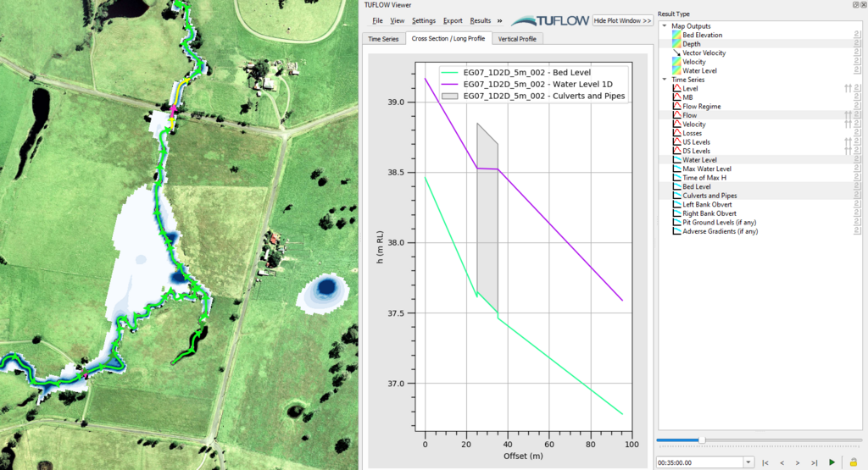Screen dimensions: 868x470
Task: Toggle secondary axis icon for Culverts and Pipes
Action: 857,196
